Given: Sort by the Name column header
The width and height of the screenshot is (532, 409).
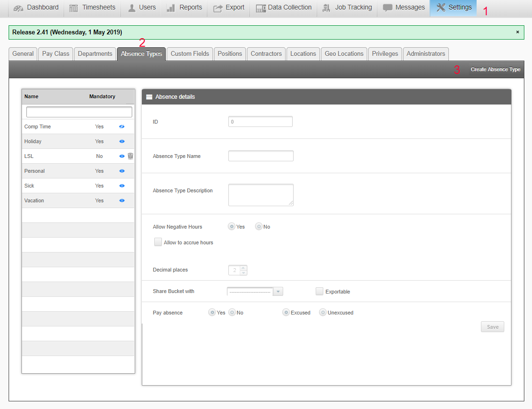Looking at the screenshot, I should pos(31,97).
